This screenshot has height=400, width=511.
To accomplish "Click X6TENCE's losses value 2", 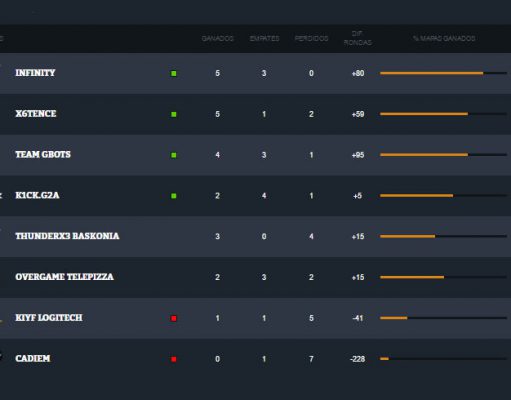I will 311,114.
